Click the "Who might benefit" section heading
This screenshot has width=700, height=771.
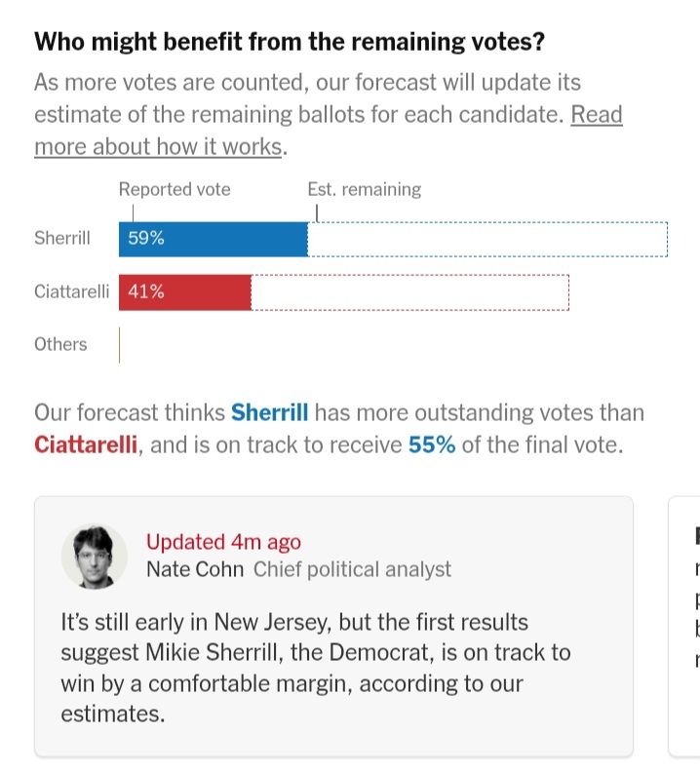coord(290,43)
